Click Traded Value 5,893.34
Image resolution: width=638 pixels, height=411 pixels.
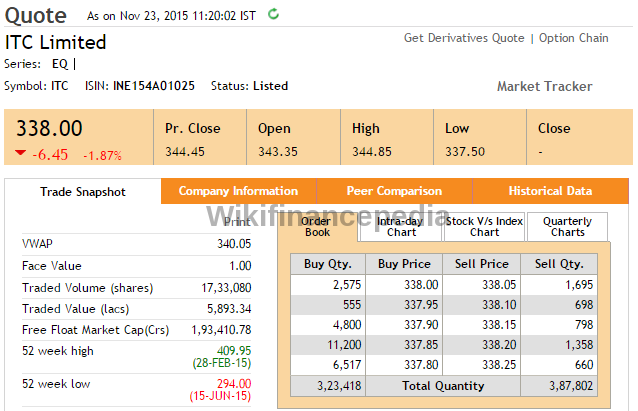229,309
